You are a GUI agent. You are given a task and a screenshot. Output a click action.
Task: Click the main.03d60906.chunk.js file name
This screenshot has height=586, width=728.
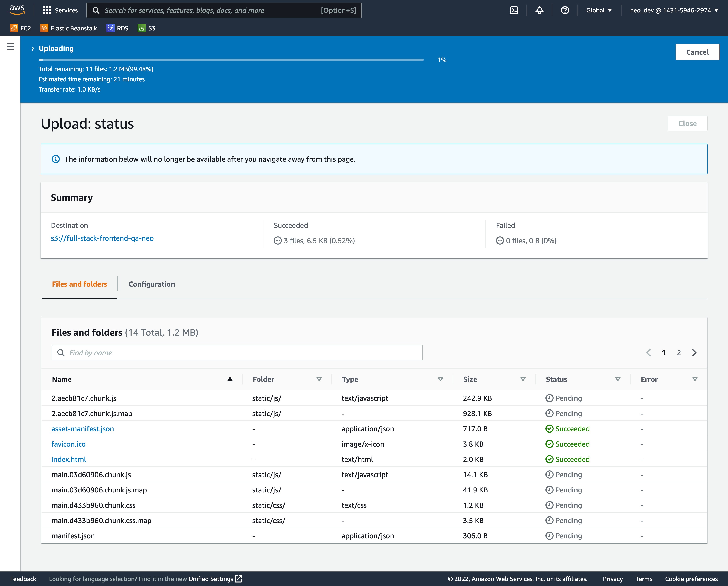pyautogui.click(x=91, y=475)
